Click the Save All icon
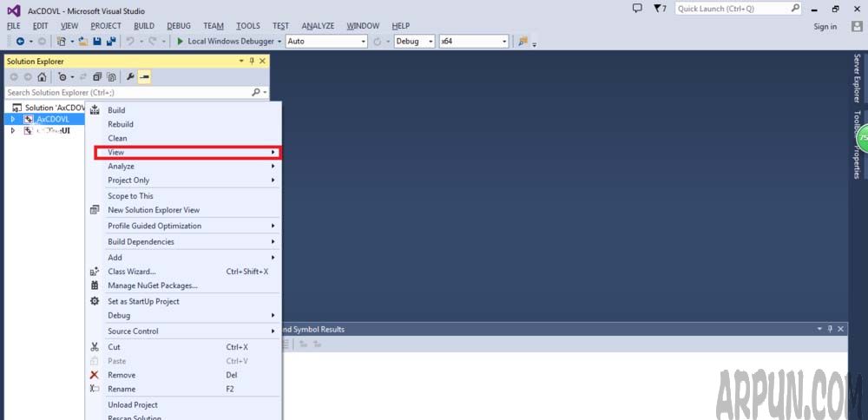The image size is (868, 420). pos(111,42)
